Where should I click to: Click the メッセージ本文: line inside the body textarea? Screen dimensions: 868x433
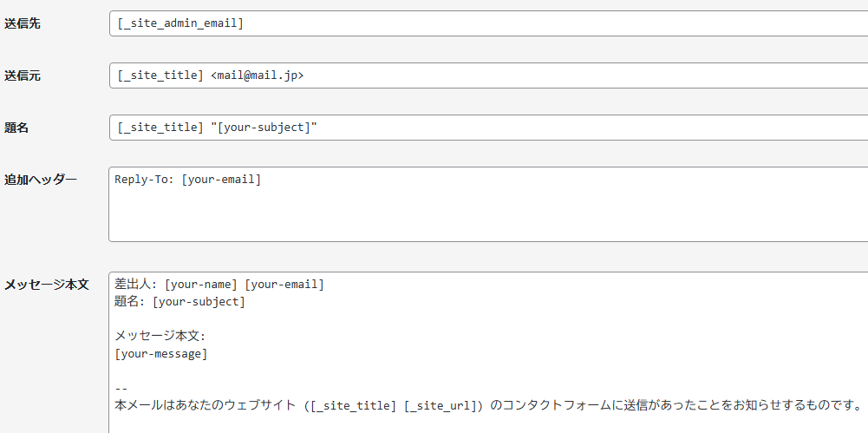tap(160, 337)
